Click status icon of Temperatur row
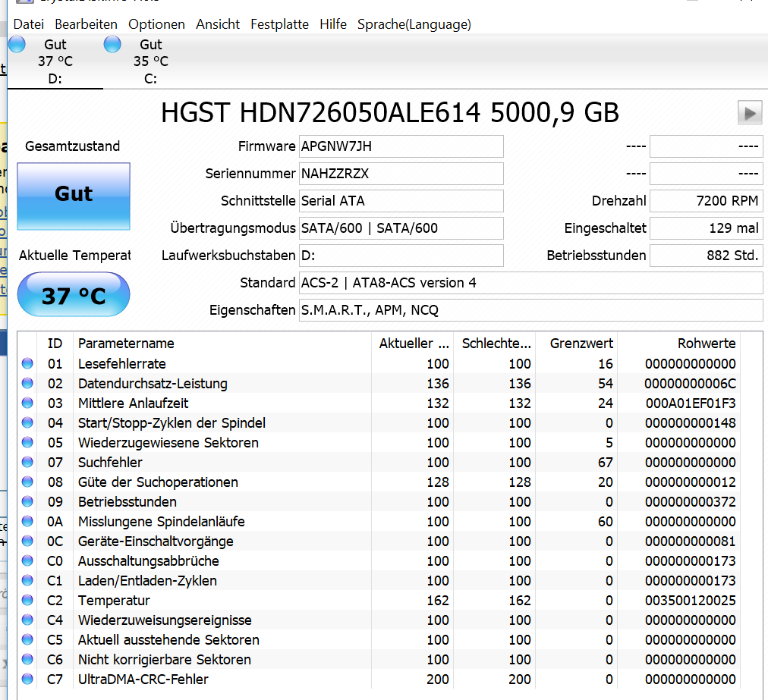Image resolution: width=768 pixels, height=700 pixels. [27, 600]
